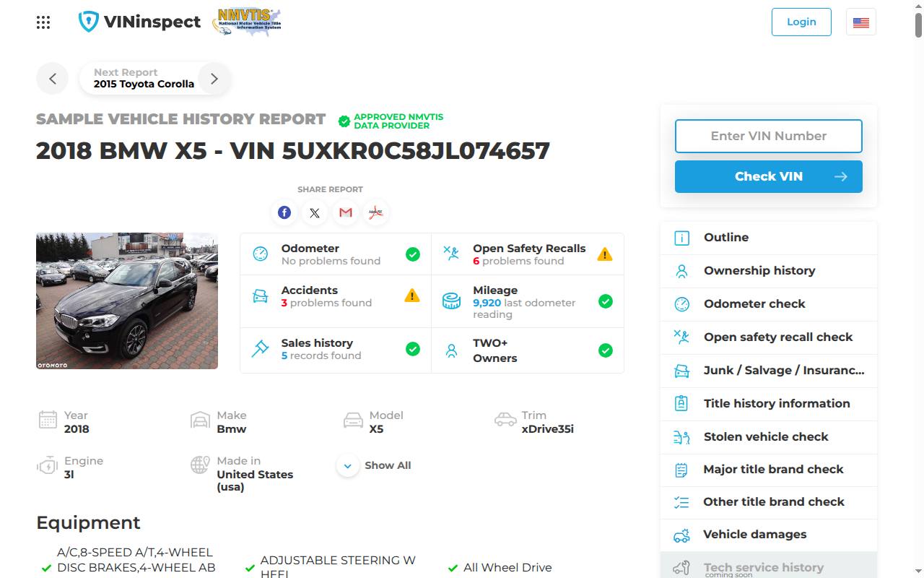This screenshot has height=578, width=924.
Task: Click the BMW X5 vehicle photo
Action: [127, 301]
